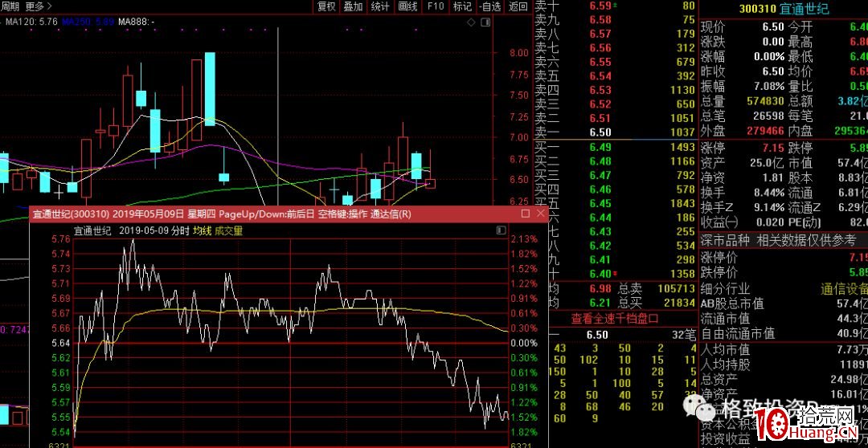Toggle the side panel icon above the K-line chart
Screen dimensions: 868x448
point(485,22)
